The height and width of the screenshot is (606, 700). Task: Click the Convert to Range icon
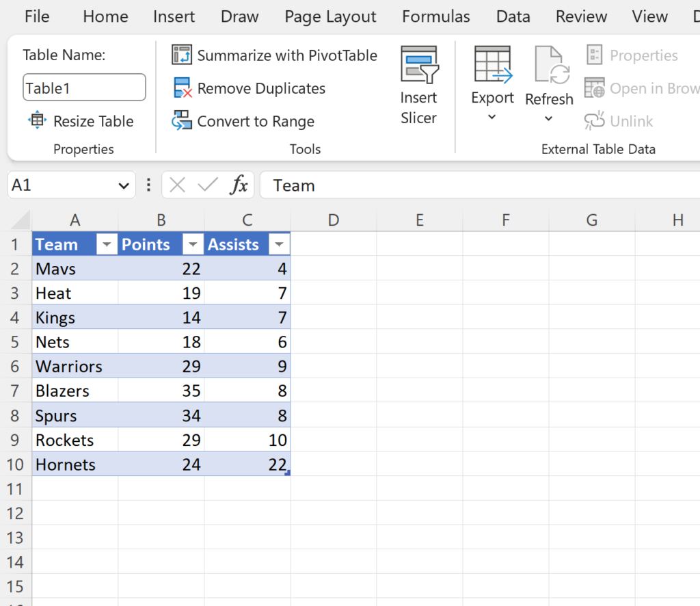pyautogui.click(x=182, y=121)
